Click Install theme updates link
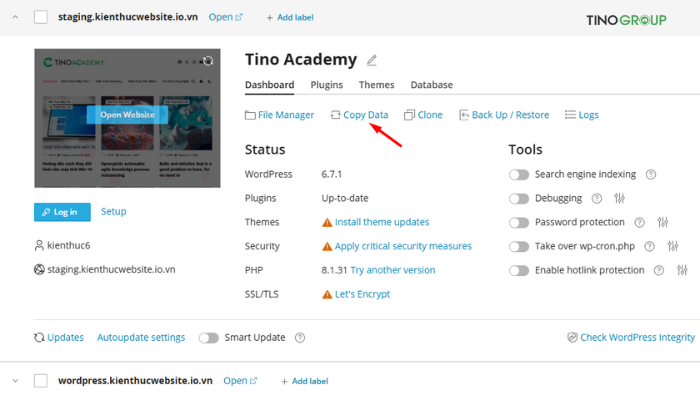This screenshot has height=400, width=700. (382, 222)
